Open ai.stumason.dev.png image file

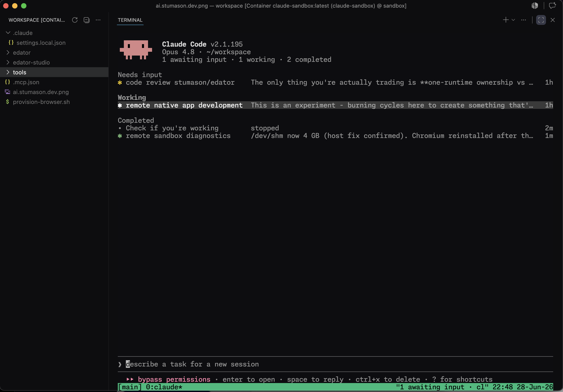click(x=54, y=92)
